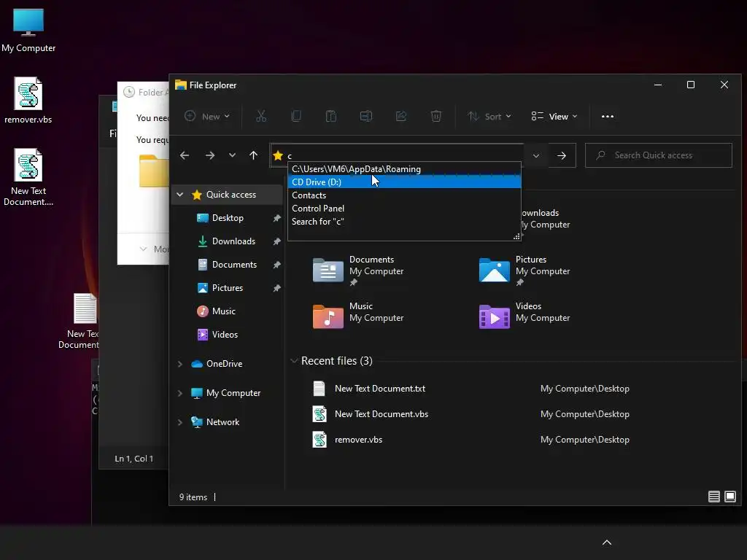Viewport: 747px width, 560px height.
Task: Click the Paste clipboard icon
Action: tap(331, 116)
